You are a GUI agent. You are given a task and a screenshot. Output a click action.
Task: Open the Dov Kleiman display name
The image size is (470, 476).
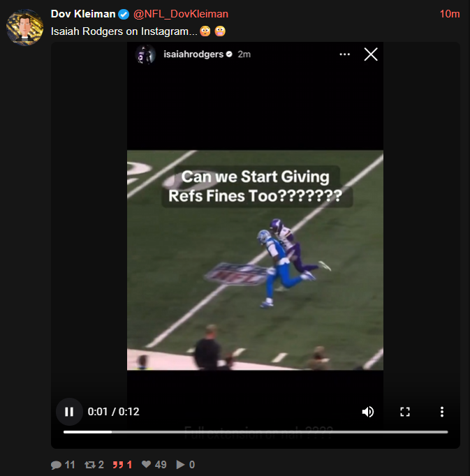pos(83,14)
